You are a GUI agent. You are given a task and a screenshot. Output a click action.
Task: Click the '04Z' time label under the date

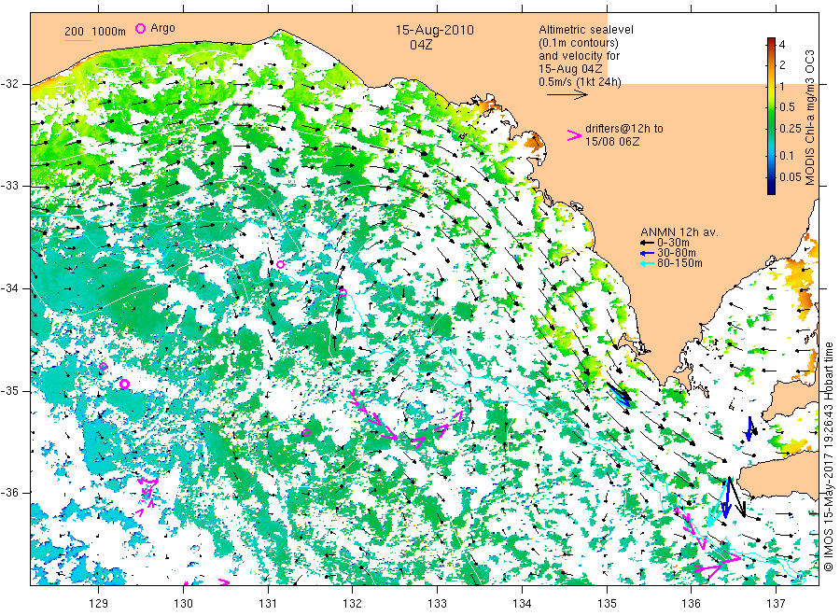421,45
